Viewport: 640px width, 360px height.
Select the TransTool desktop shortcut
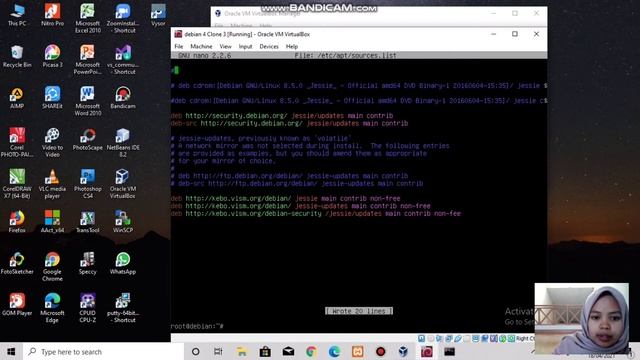click(x=87, y=222)
